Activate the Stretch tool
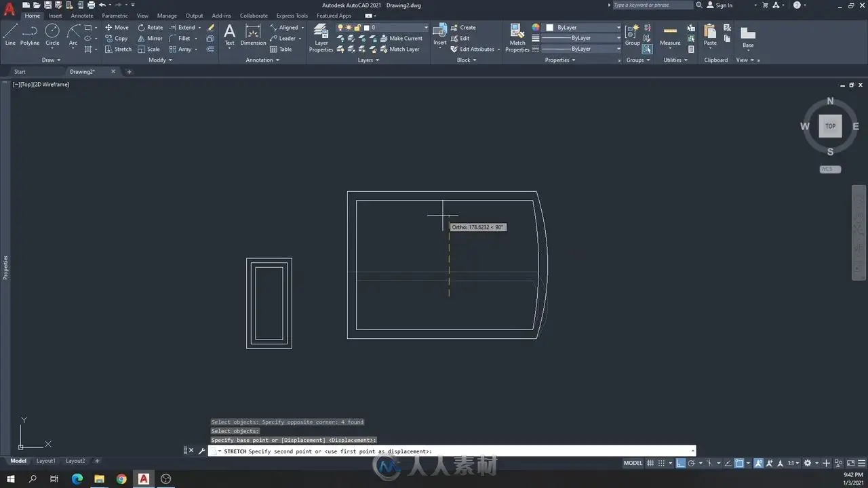Viewport: 868px width, 488px height. 118,49
